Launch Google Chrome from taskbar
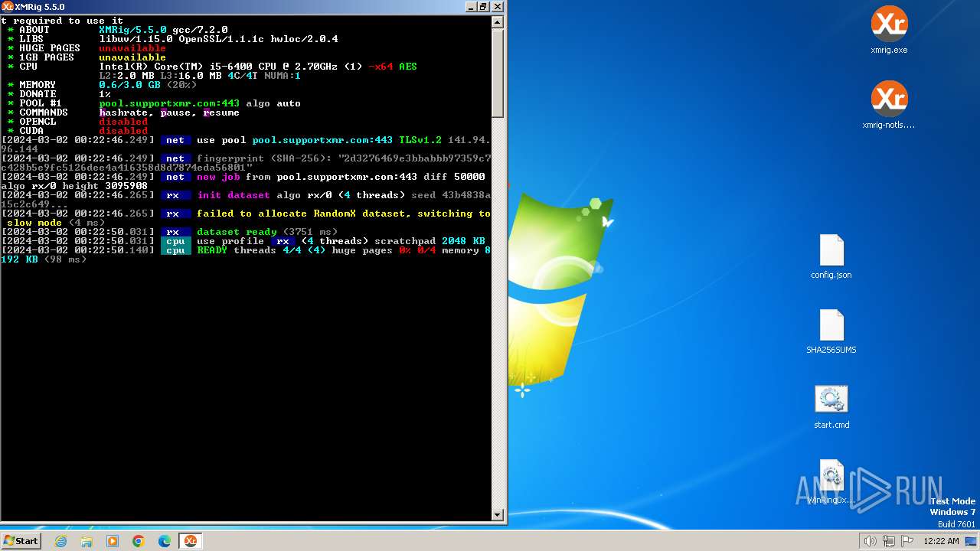Viewport: 980px width, 551px height. point(139,541)
